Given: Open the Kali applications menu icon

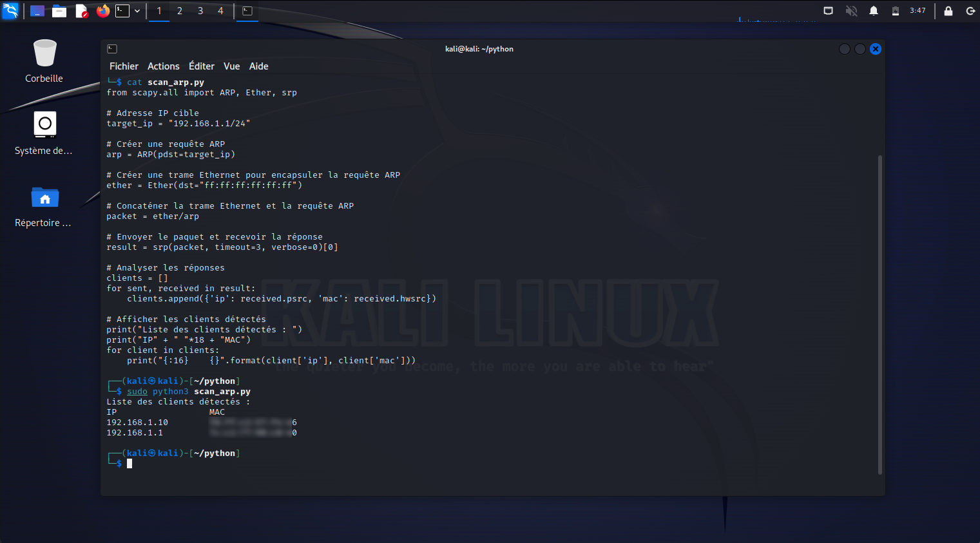Looking at the screenshot, I should [x=10, y=10].
